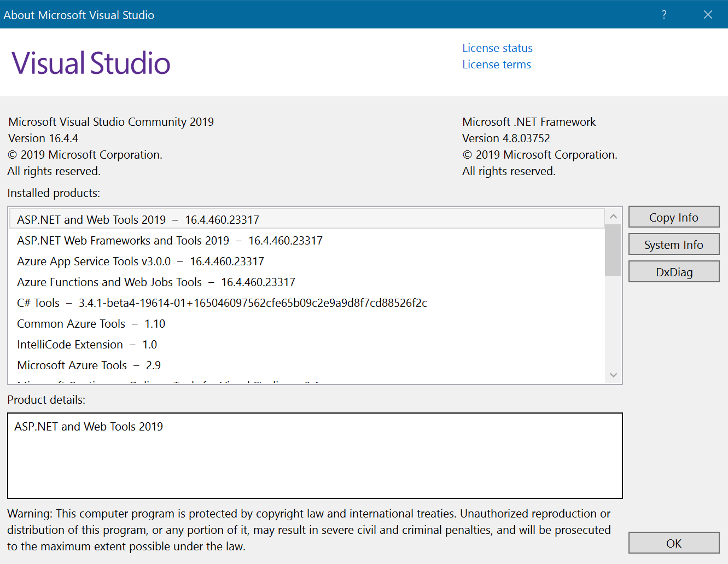Select ASP.NET and Web Tools 2019 row
Screen dimensions: 728x564
point(307,219)
